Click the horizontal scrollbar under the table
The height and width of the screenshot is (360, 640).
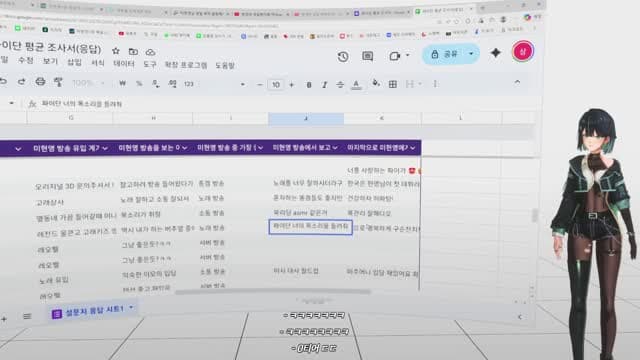pos(273,292)
